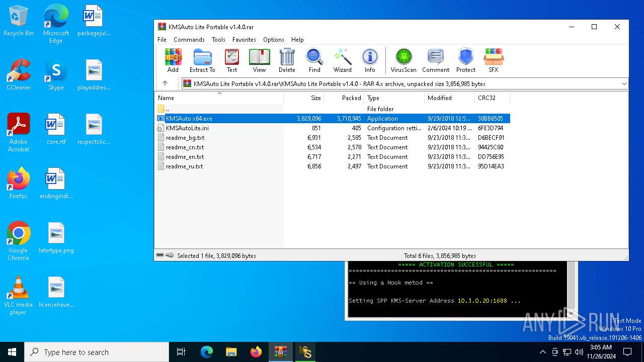This screenshot has height=362, width=644.
Task: Open the Commands menu
Action: coord(189,40)
